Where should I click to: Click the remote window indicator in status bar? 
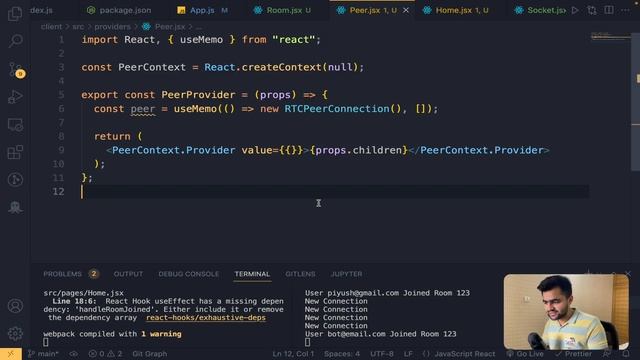click(11, 354)
